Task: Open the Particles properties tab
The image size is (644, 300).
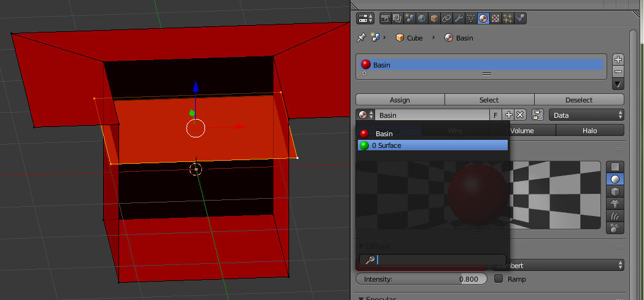Action: coord(508,18)
